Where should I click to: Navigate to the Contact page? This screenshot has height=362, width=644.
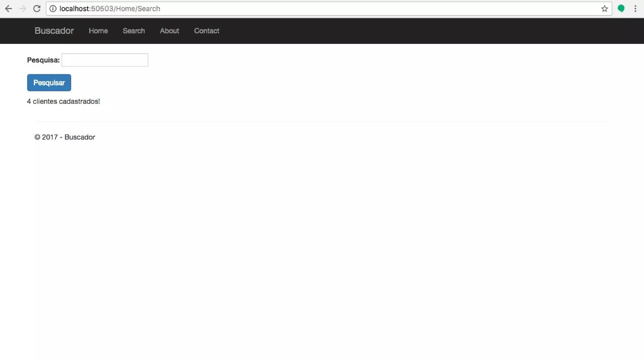coord(207,31)
